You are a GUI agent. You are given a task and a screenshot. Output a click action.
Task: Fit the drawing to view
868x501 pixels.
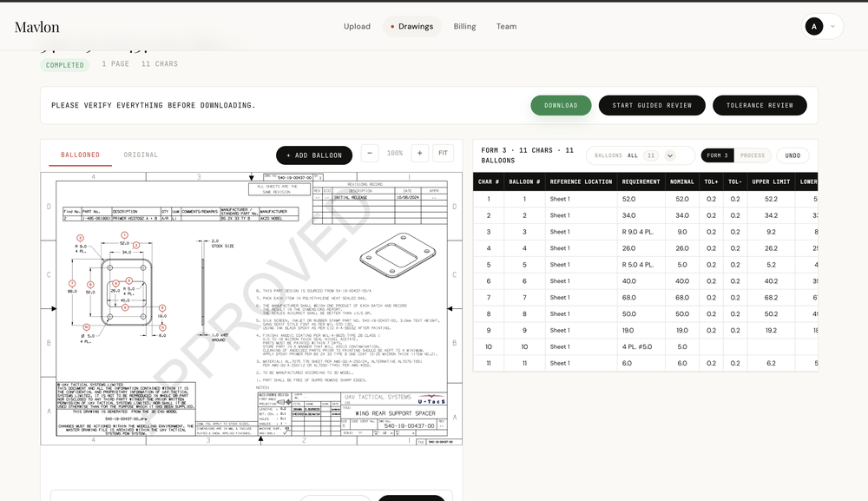(443, 154)
